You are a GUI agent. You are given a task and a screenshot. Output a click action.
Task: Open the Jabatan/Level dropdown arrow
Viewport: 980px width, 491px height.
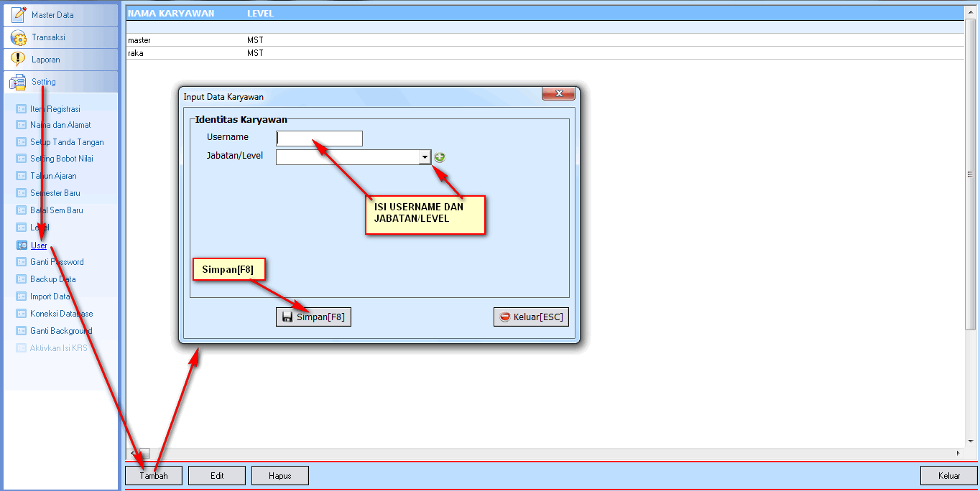click(x=425, y=157)
